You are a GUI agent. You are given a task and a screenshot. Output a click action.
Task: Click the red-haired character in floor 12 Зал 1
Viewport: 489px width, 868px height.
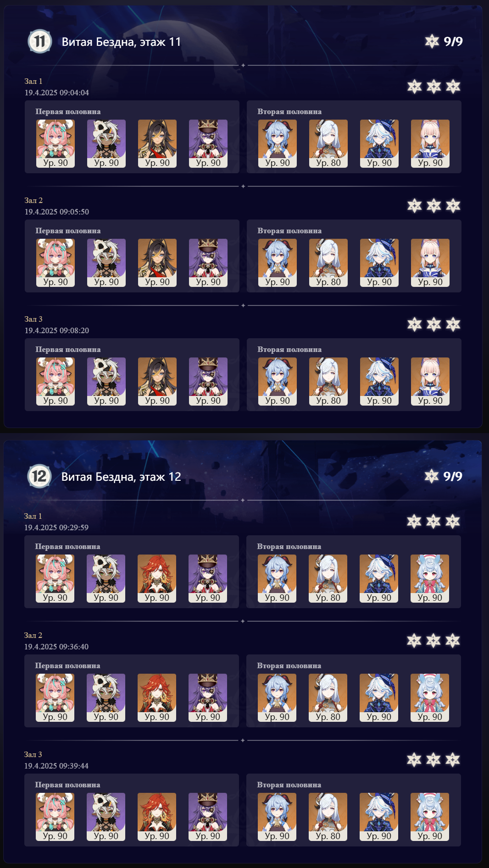point(157,579)
